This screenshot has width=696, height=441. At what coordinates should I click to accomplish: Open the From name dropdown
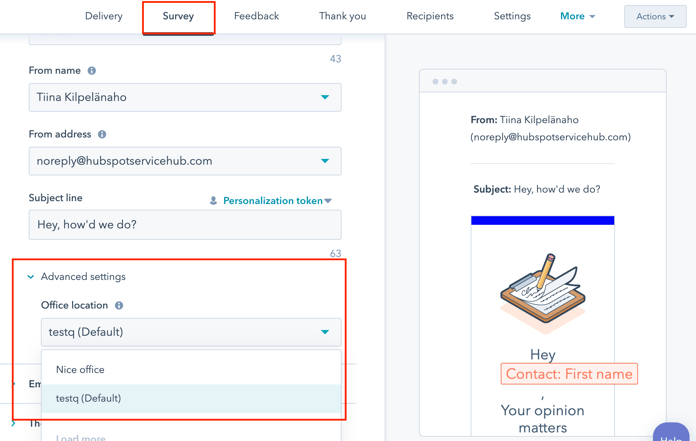pos(185,97)
